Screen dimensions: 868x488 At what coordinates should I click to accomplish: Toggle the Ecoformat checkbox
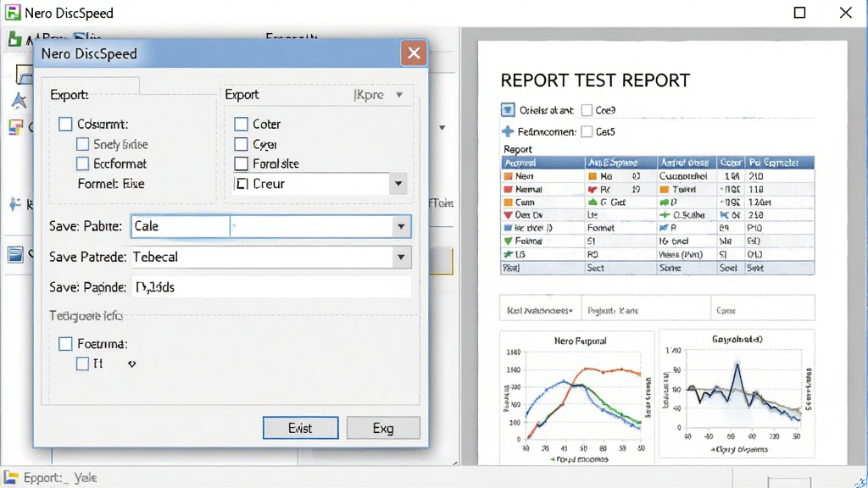coord(82,164)
